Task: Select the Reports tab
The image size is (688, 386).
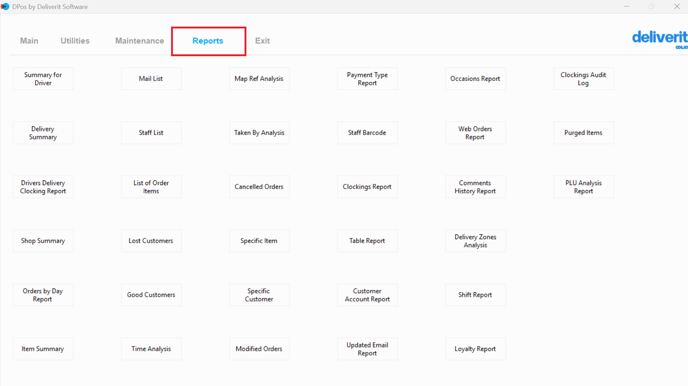Action: tap(208, 41)
